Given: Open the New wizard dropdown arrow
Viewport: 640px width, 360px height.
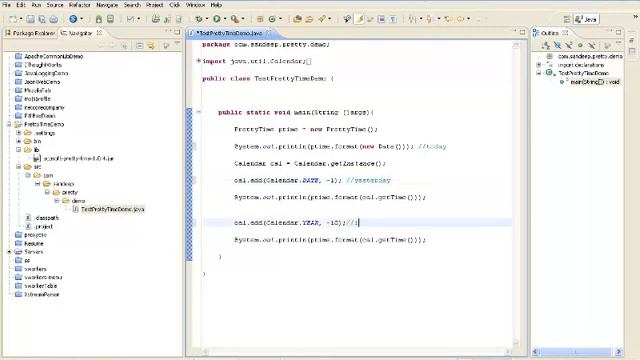Looking at the screenshot, I should [21, 19].
